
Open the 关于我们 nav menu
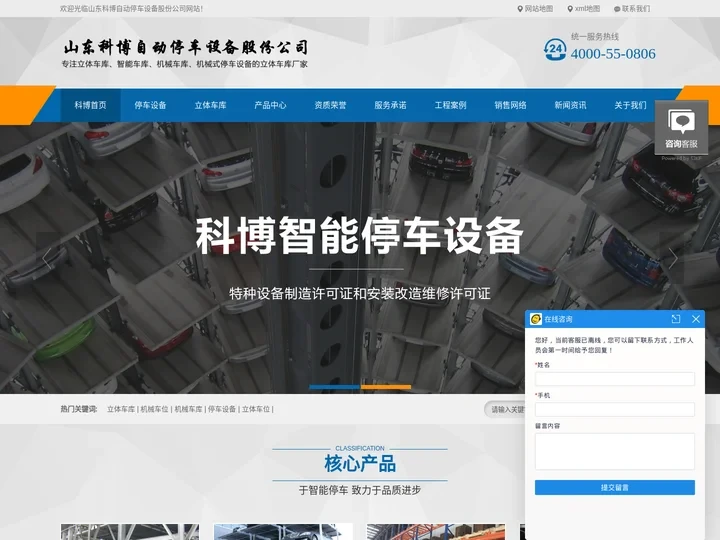pyautogui.click(x=630, y=105)
